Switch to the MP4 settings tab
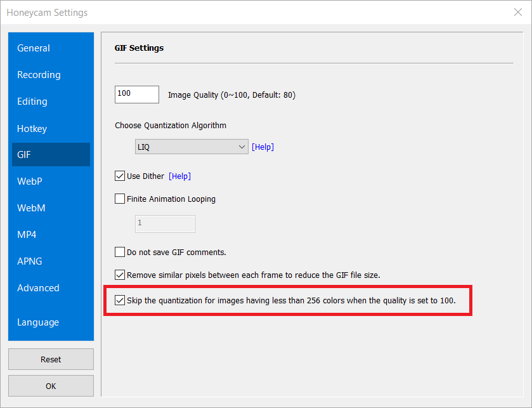This screenshot has height=408, width=532. (27, 235)
